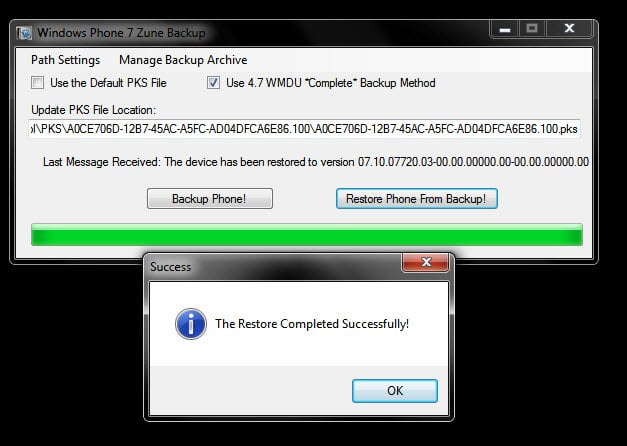Click into the Update PKS File Location field
This screenshot has height=446, width=627.
tap(304, 129)
